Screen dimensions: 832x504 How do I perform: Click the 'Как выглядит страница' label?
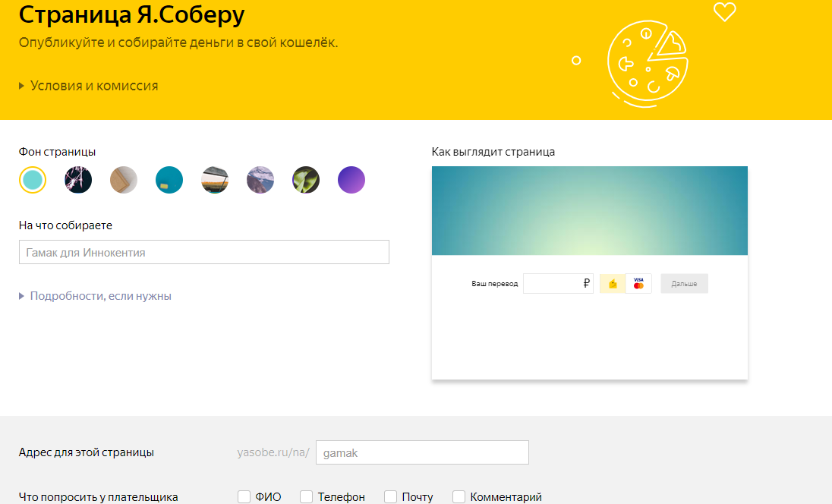[493, 152]
